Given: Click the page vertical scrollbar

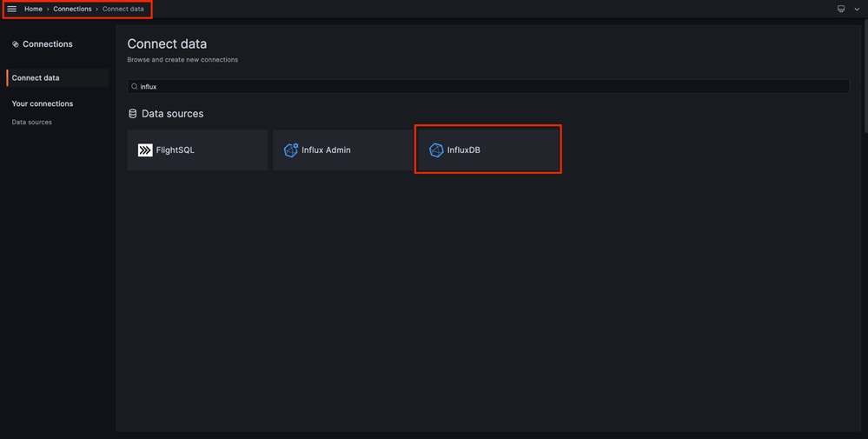Looking at the screenshot, I should [x=865, y=76].
